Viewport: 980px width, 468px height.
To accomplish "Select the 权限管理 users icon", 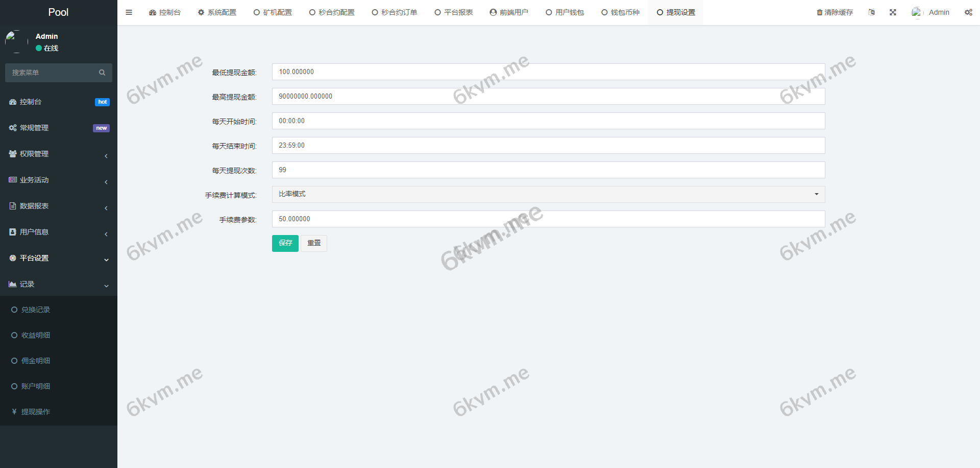I will pyautogui.click(x=13, y=154).
